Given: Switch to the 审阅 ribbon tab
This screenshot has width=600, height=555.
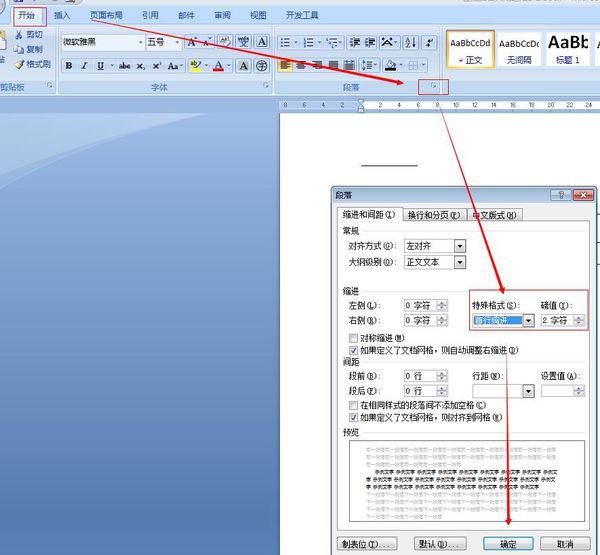Looking at the screenshot, I should point(222,15).
